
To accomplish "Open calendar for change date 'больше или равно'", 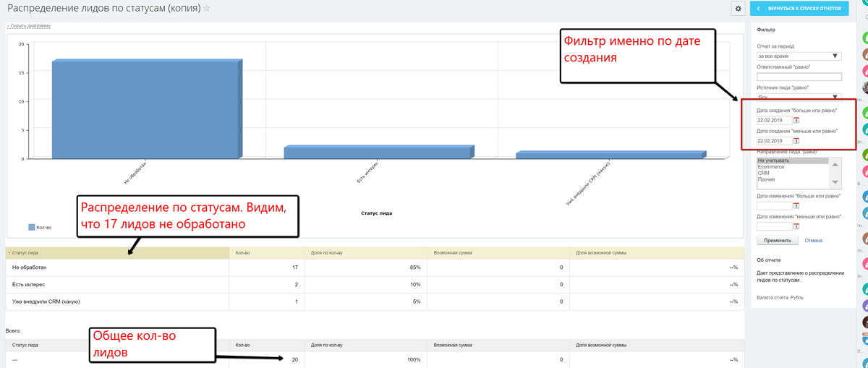I will pos(796,206).
